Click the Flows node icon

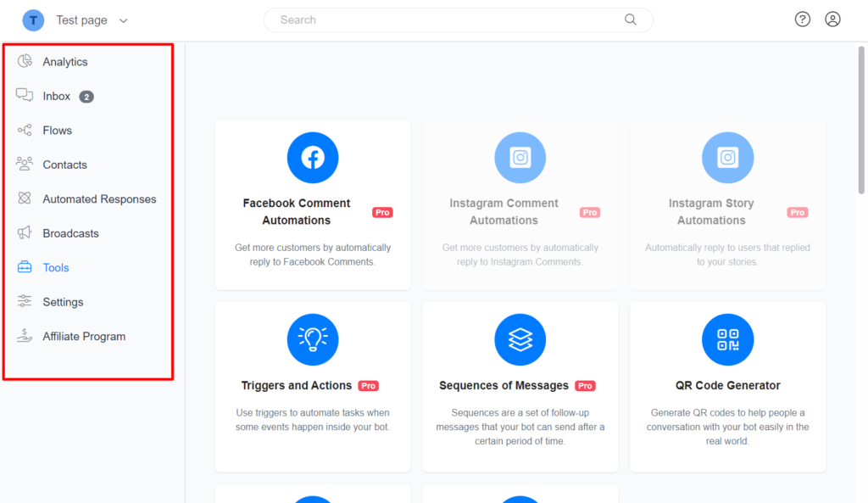(x=25, y=130)
